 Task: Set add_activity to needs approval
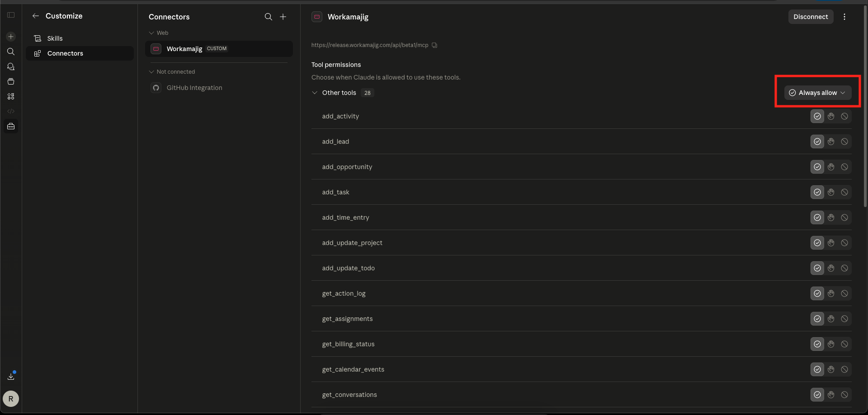click(x=831, y=116)
